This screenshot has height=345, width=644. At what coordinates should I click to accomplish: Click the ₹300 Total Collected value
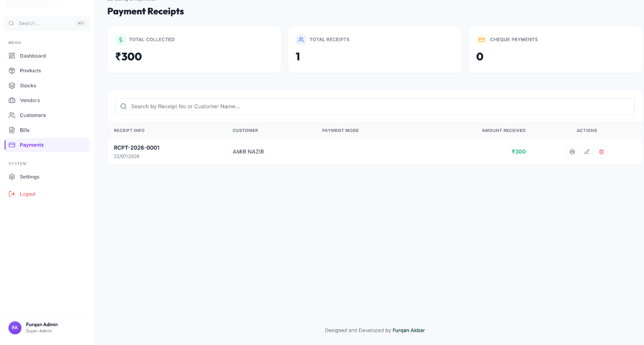tap(128, 57)
